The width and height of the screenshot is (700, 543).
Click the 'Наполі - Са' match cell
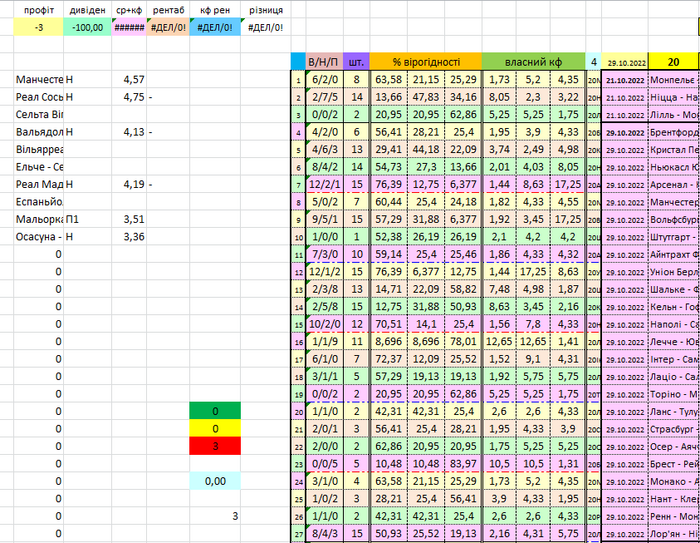673,324
